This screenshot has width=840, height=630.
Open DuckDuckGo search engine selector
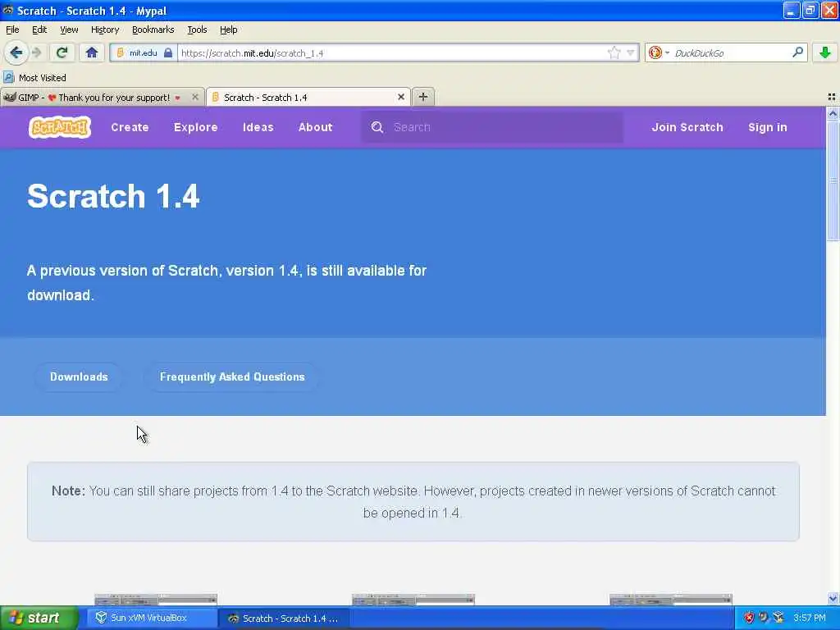click(659, 52)
